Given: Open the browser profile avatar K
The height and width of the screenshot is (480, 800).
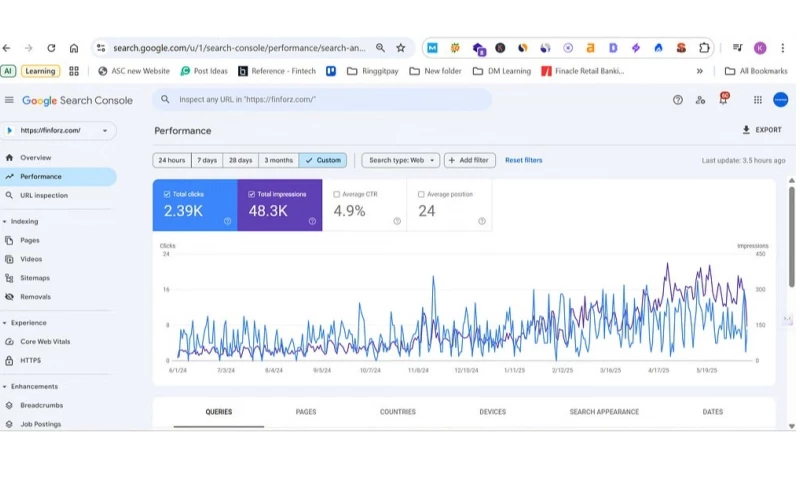Looking at the screenshot, I should [760, 48].
